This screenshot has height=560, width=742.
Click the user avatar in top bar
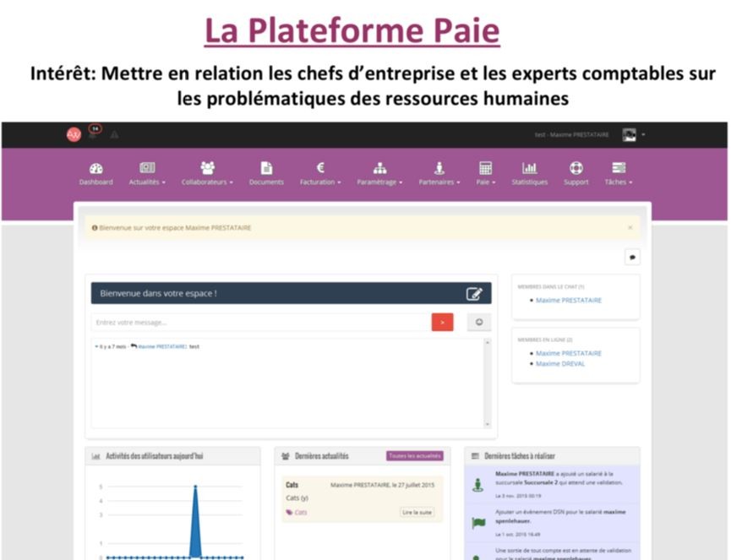click(629, 135)
